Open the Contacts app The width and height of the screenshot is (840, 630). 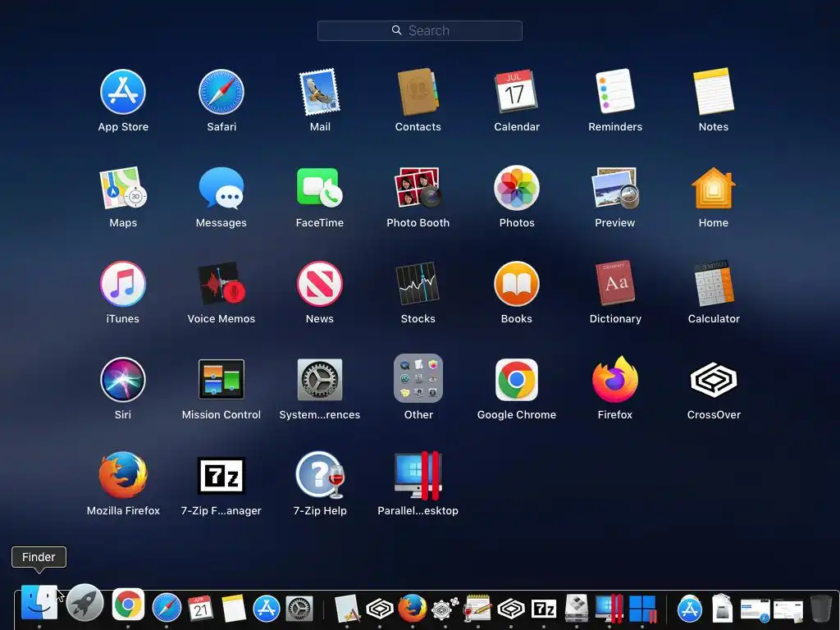coord(418,92)
